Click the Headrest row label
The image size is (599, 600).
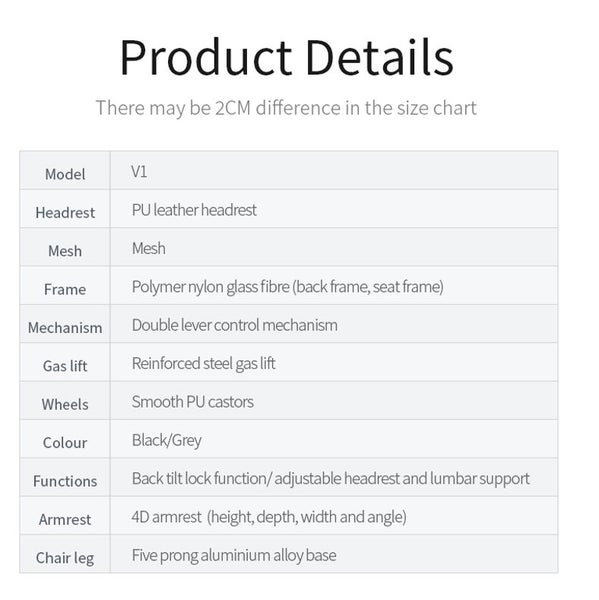[x=65, y=212]
